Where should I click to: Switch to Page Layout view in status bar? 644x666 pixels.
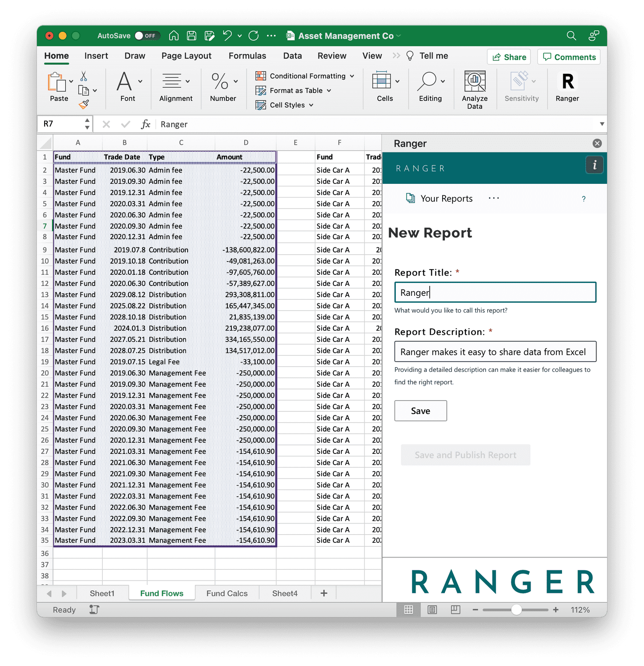point(432,609)
